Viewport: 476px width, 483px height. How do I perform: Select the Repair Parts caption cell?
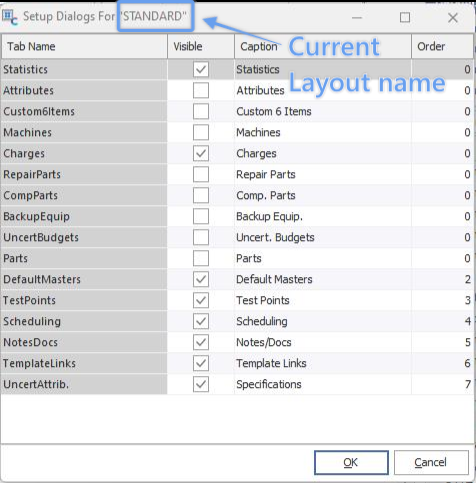pos(323,174)
